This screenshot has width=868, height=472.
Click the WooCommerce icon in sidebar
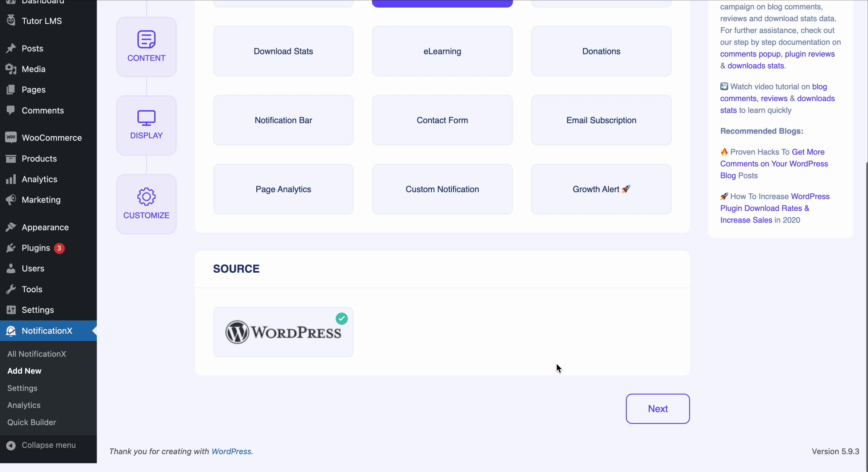coord(11,137)
